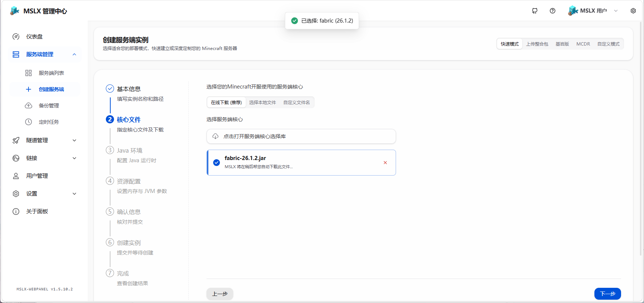Go to step 基本信息
The height and width of the screenshot is (303, 644).
129,89
